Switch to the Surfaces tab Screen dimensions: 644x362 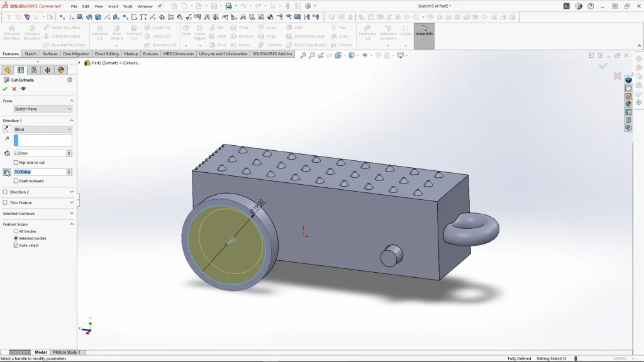tap(50, 54)
